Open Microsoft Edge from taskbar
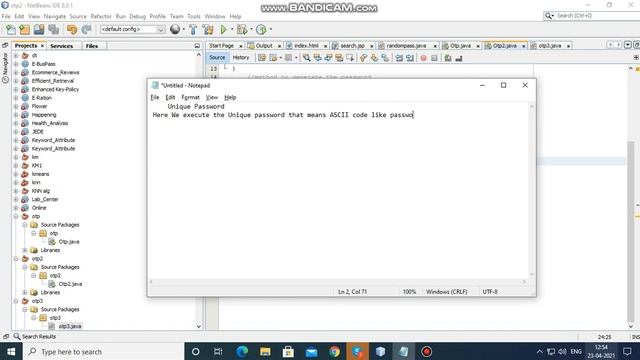 pos(242,351)
